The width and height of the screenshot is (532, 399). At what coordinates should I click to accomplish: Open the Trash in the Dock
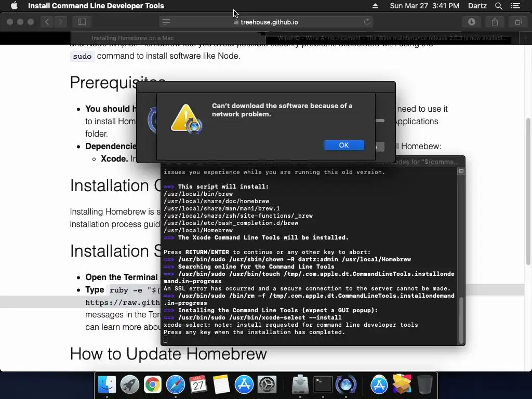425,385
